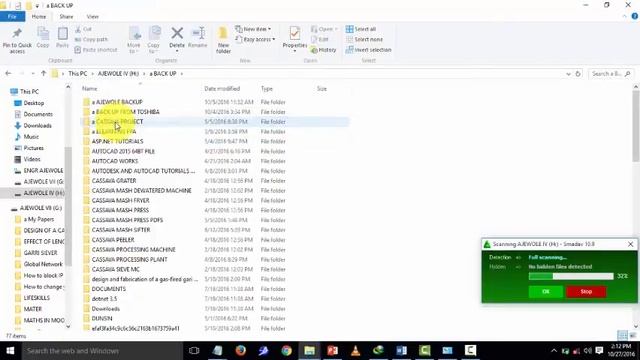Click the Help question mark icon

tap(635, 16)
